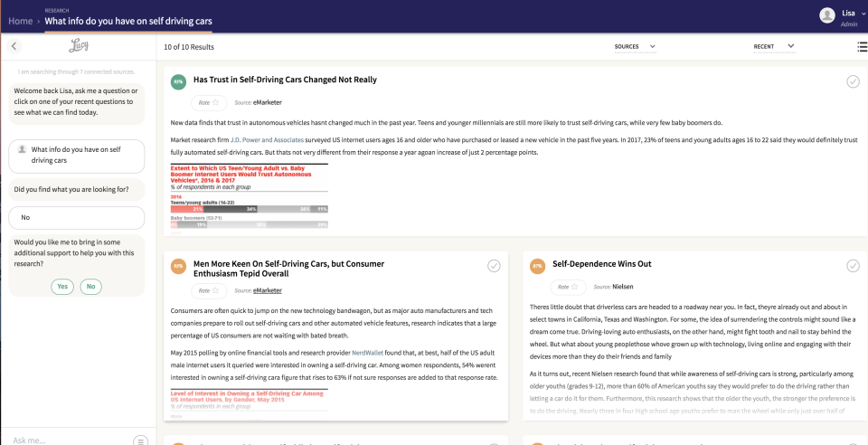The width and height of the screenshot is (868, 445).
Task: Click the recent question about self driving cars
Action: pos(76,156)
